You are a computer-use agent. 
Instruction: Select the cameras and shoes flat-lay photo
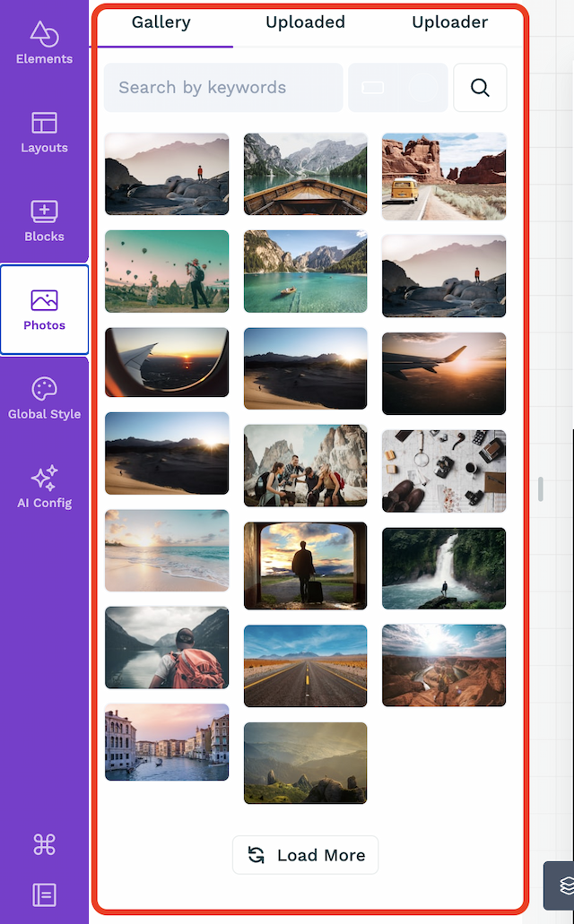click(444, 471)
